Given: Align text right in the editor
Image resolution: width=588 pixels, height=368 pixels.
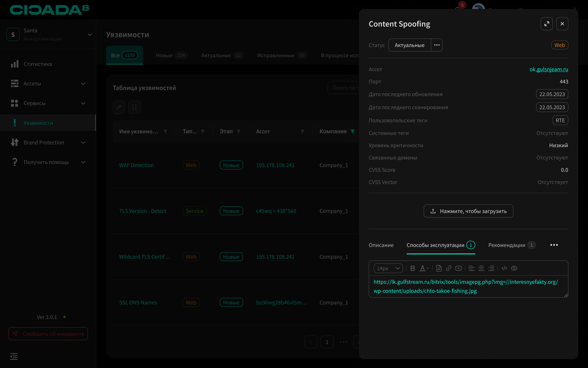Looking at the screenshot, I should coord(491,268).
